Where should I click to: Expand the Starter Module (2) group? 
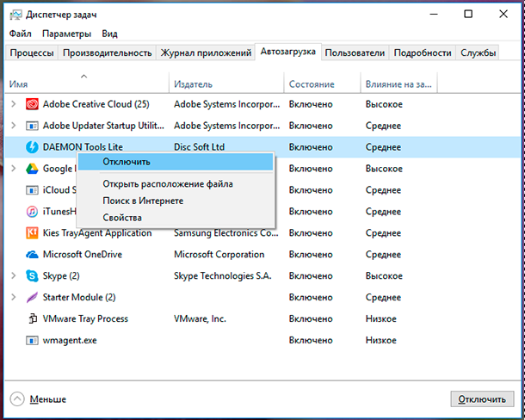tap(14, 297)
